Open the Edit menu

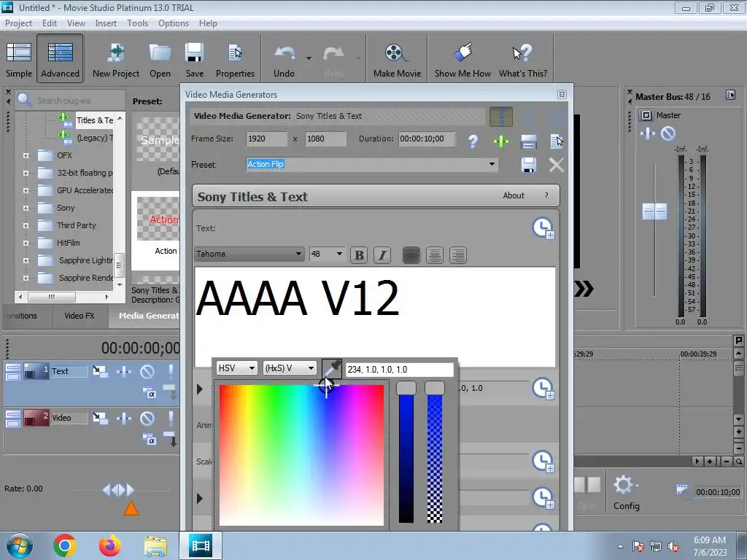point(49,23)
